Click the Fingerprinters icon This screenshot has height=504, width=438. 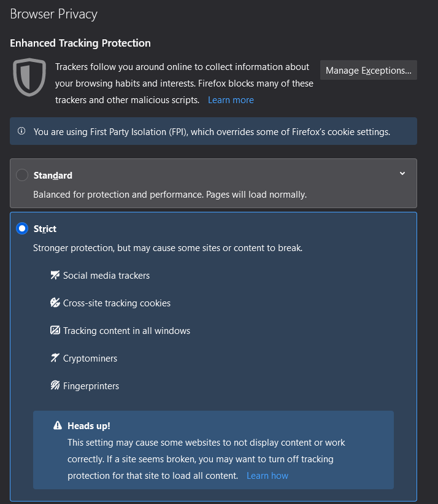coord(55,386)
